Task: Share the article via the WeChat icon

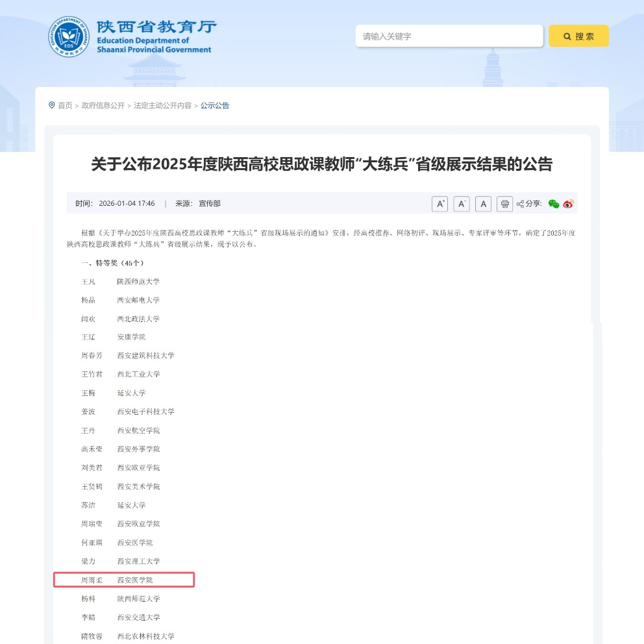Action: tap(553, 204)
